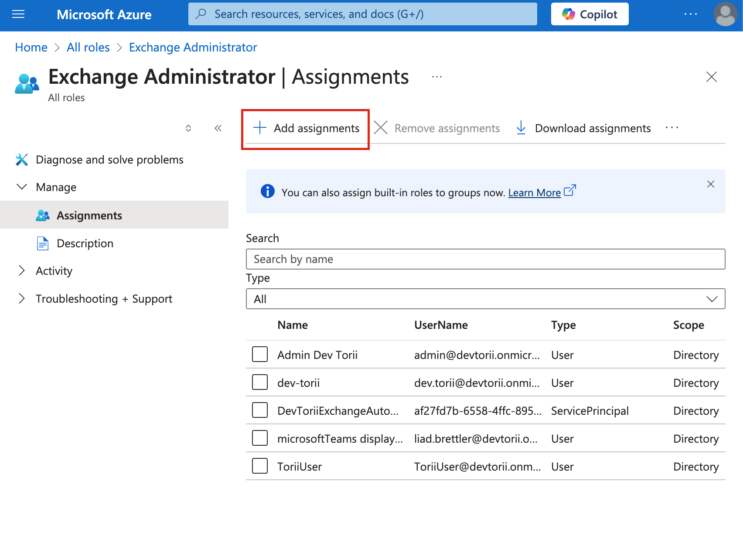This screenshot has height=560, width=743.
Task: Open the header ellipsis menu
Action: click(691, 14)
